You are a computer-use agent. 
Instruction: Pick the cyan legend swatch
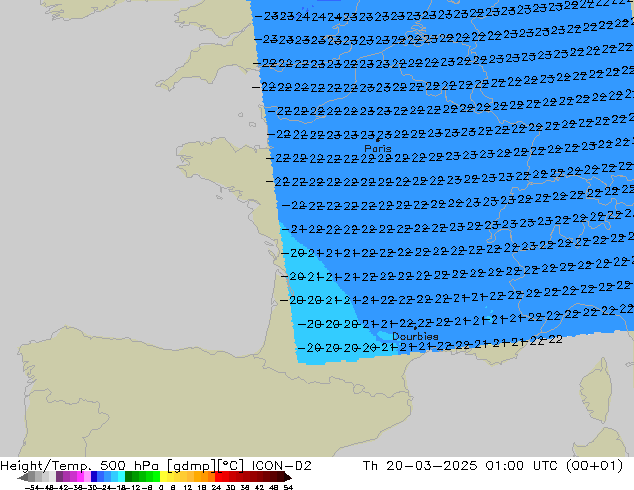(122, 477)
